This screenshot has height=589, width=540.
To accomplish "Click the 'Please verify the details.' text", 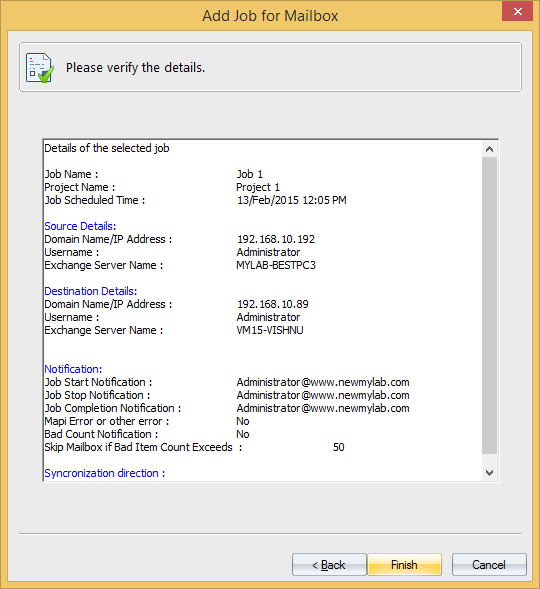I will pos(136,68).
